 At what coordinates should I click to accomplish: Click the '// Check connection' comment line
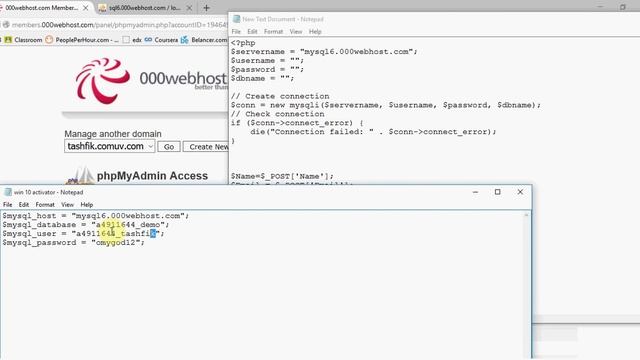point(278,114)
